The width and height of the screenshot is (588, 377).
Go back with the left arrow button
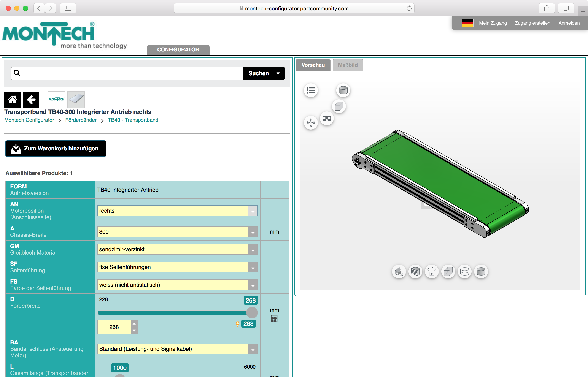(x=31, y=100)
